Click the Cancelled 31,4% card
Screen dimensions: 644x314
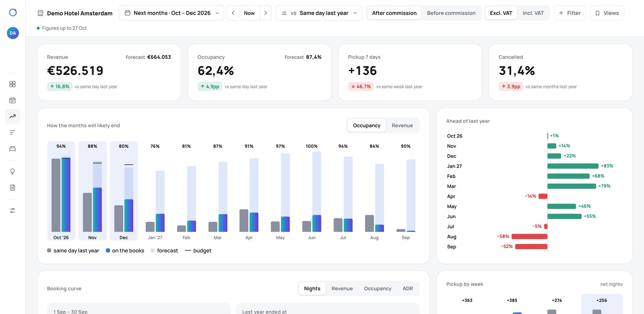561,72
